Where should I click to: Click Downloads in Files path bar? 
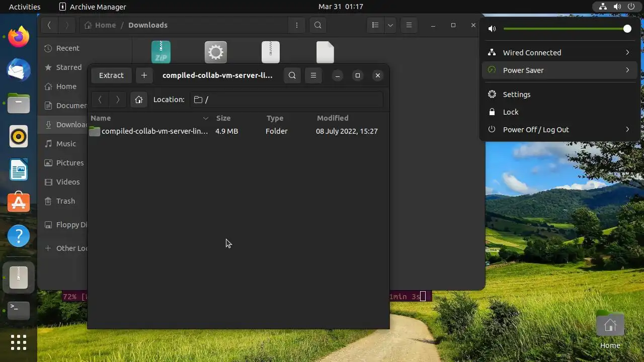[x=148, y=25]
